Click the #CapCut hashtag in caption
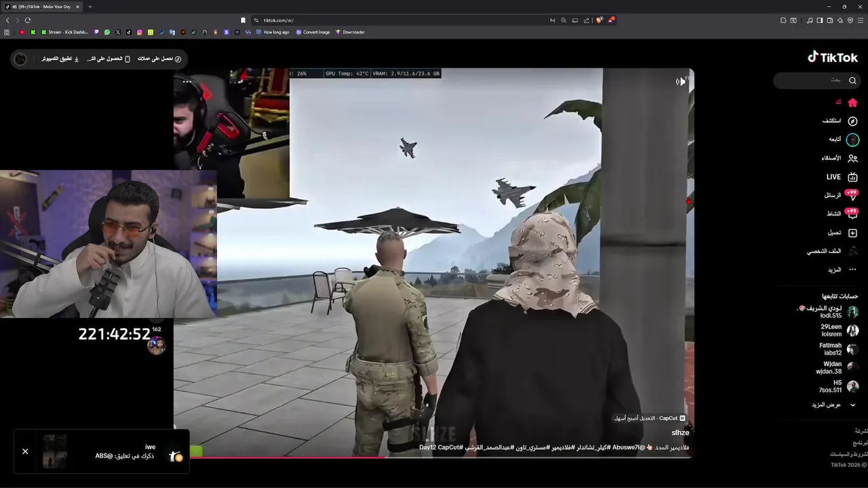 pos(449,447)
